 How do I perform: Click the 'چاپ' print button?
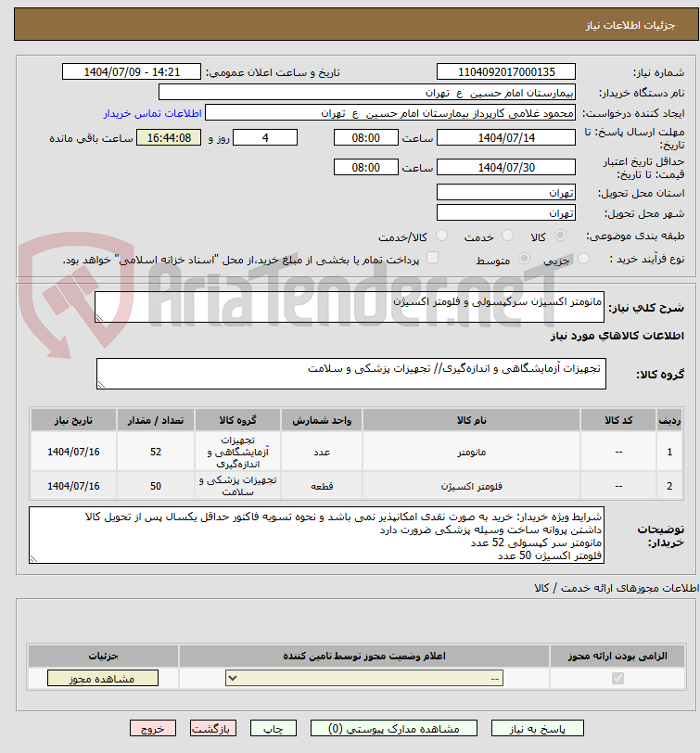coord(274,729)
